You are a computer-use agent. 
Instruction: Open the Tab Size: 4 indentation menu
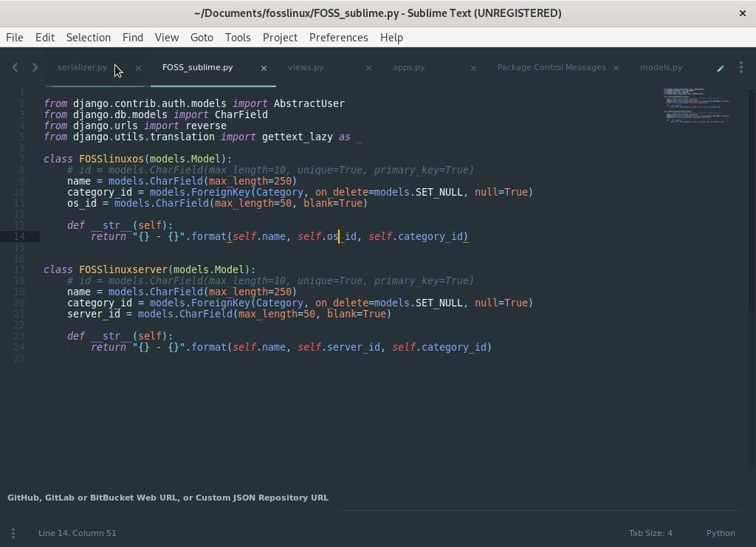pyautogui.click(x=650, y=533)
